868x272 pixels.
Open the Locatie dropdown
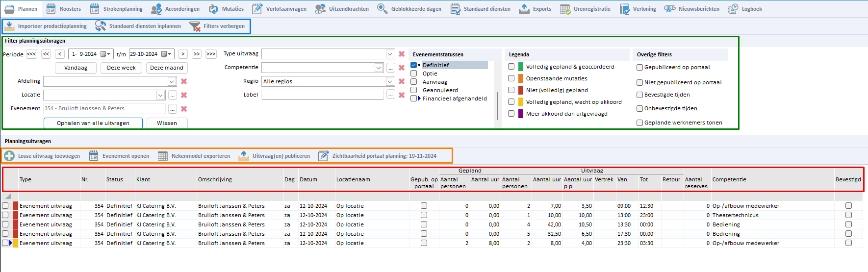click(x=161, y=95)
